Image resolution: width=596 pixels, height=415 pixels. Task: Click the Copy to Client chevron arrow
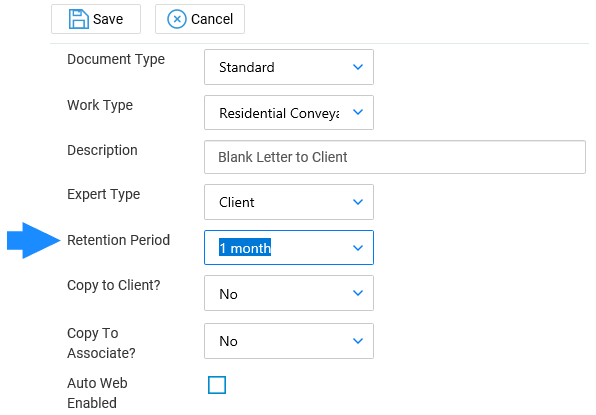pyautogui.click(x=358, y=293)
